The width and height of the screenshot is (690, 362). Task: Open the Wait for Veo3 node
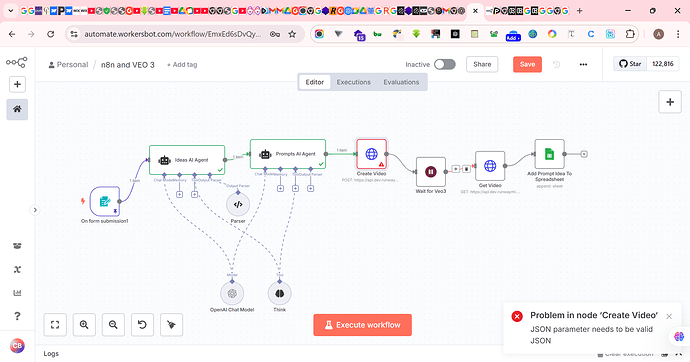point(430,172)
